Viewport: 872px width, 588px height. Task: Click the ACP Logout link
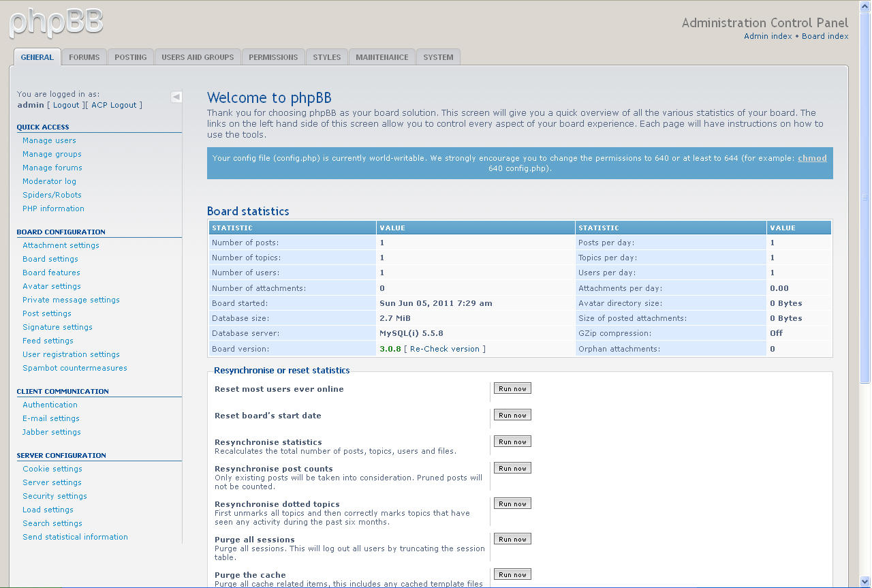pos(114,105)
